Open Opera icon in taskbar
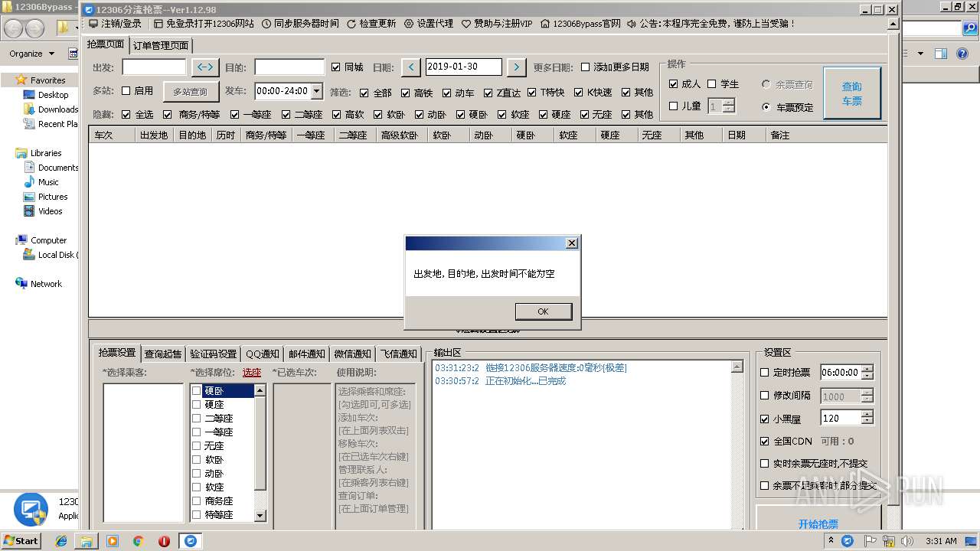The height and width of the screenshot is (551, 980). (164, 541)
